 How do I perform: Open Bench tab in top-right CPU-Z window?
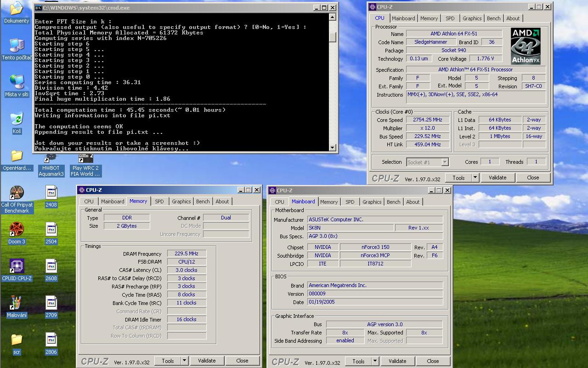[494, 18]
